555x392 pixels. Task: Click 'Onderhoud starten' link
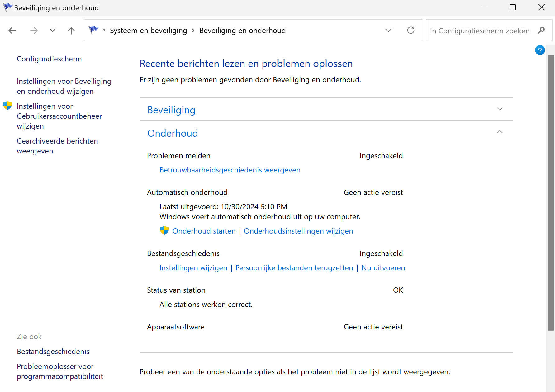click(x=204, y=231)
